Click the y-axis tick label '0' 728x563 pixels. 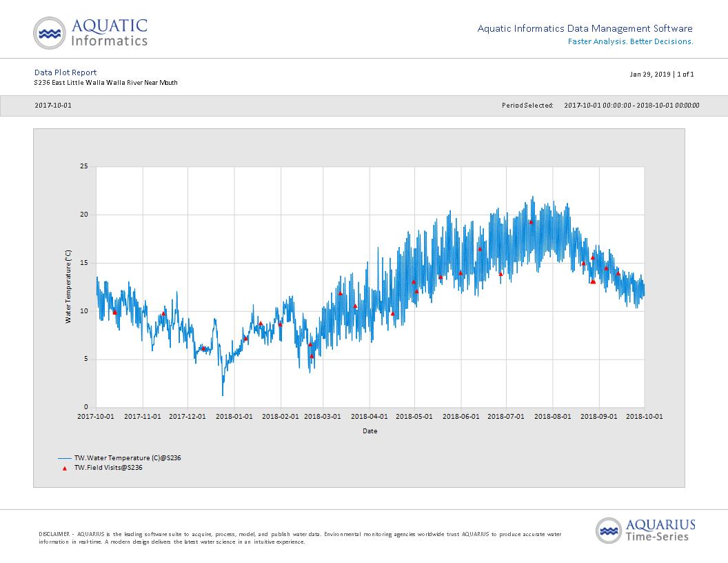(86, 407)
